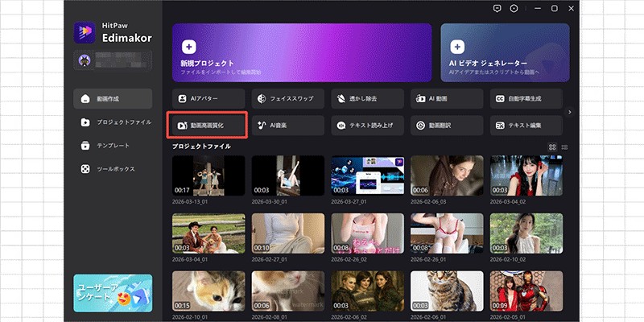The height and width of the screenshot is (322, 644).
Task: Open the AI音楽 tool
Action: click(x=288, y=126)
